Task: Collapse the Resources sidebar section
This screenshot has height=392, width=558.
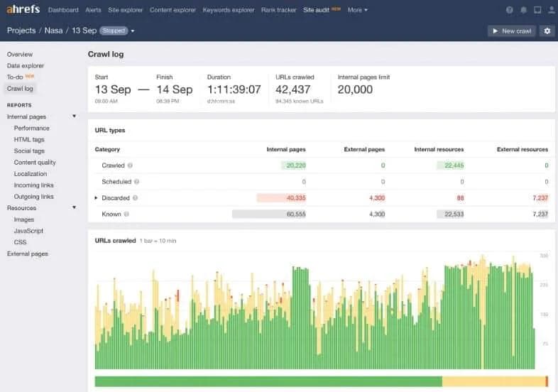Action: (x=74, y=208)
